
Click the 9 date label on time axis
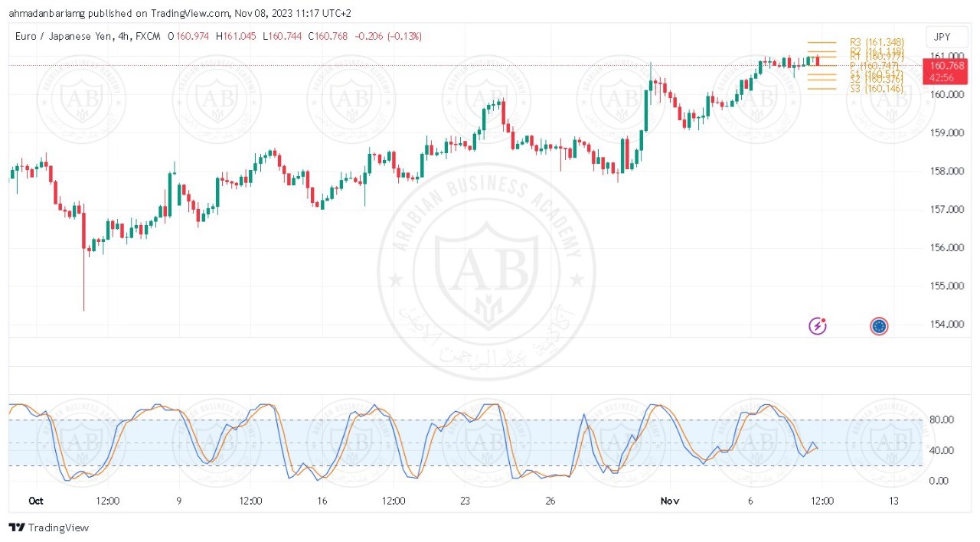tap(178, 501)
